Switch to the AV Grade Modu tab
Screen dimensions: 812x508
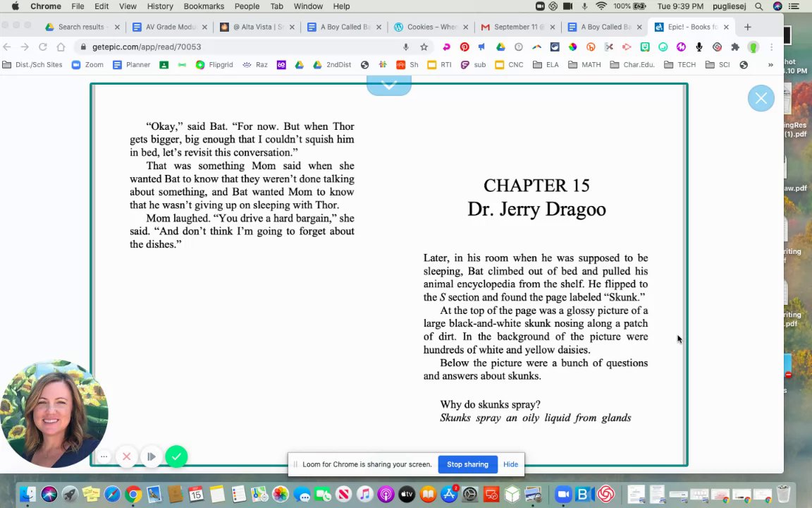(170, 27)
